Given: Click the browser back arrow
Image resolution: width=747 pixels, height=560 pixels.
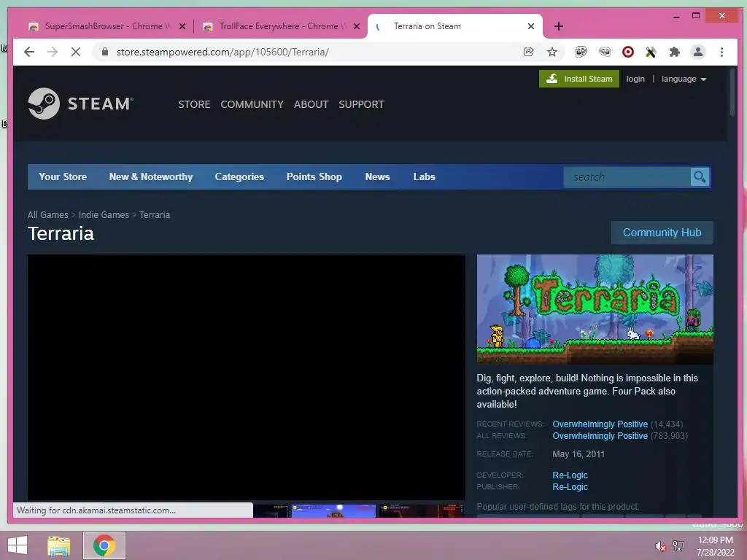Looking at the screenshot, I should coord(29,52).
